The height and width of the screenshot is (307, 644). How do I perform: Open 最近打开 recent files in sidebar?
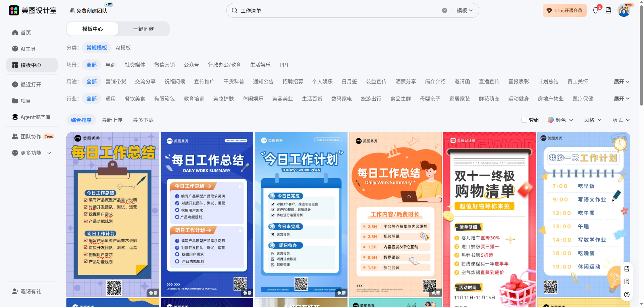click(x=31, y=84)
